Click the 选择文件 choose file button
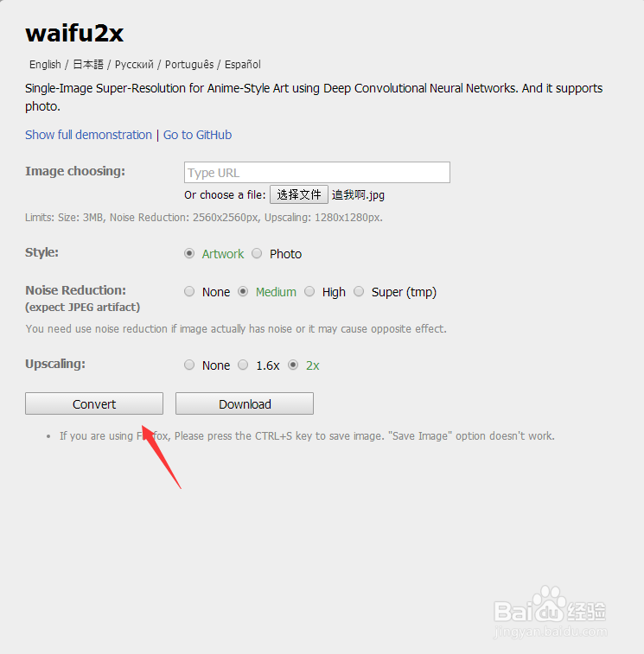This screenshot has width=644, height=654. click(x=299, y=194)
